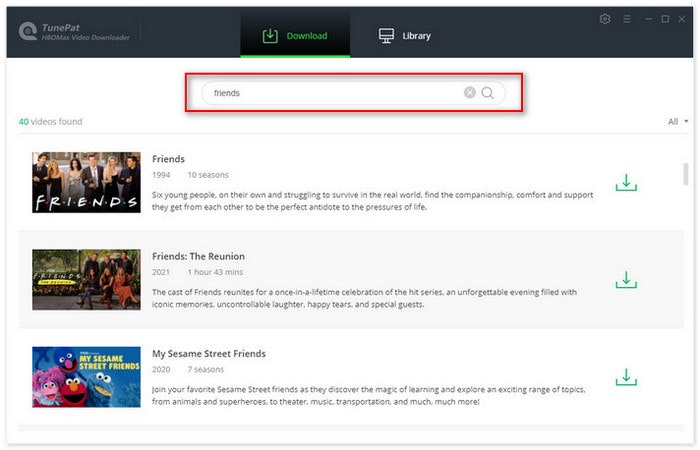This screenshot has height=450, width=700.
Task: Select the Friends thumbnail
Action: tap(86, 182)
